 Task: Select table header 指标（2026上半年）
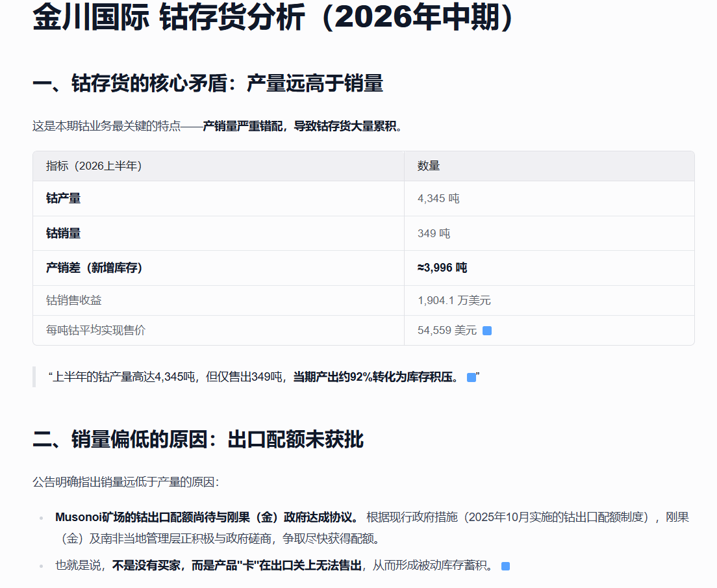pos(94,166)
